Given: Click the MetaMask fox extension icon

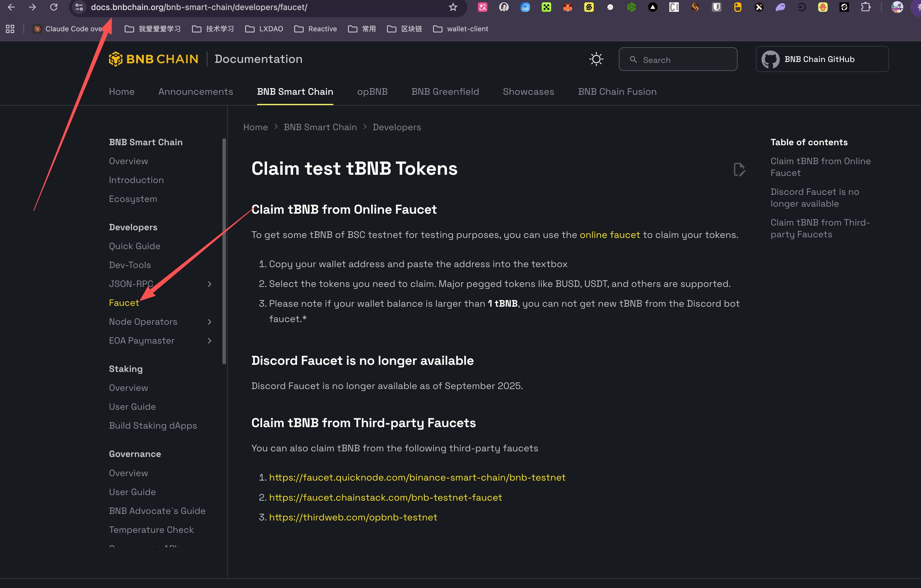Looking at the screenshot, I should click(x=568, y=7).
